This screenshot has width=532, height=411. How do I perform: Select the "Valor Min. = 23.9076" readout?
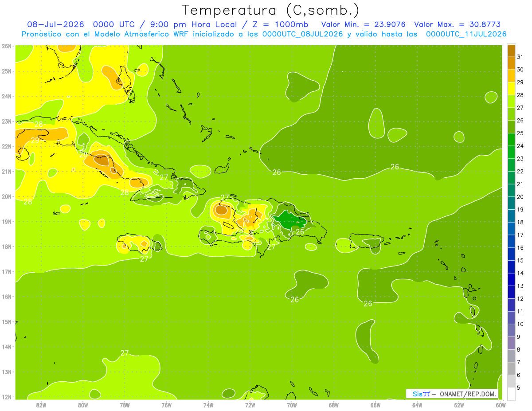click(x=364, y=24)
